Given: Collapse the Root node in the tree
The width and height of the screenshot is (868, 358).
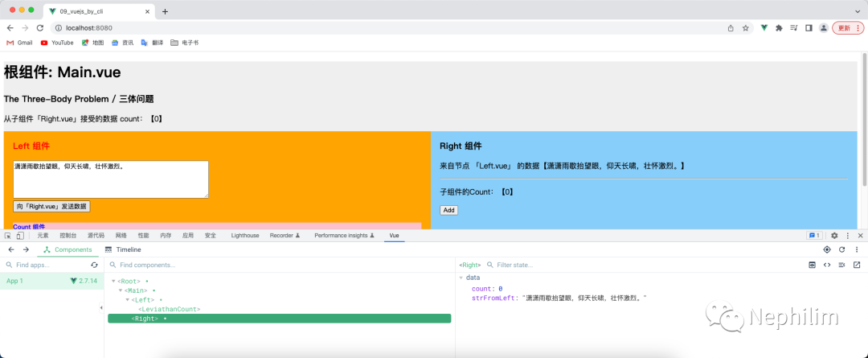Looking at the screenshot, I should (x=114, y=281).
